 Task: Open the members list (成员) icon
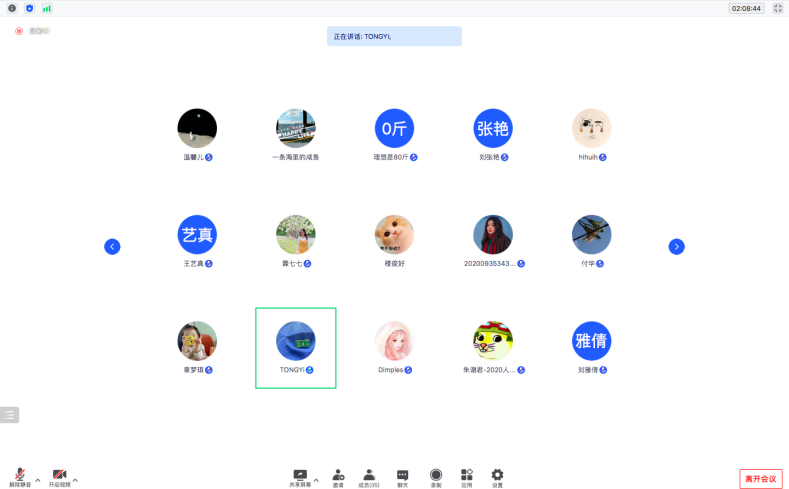coord(369,475)
